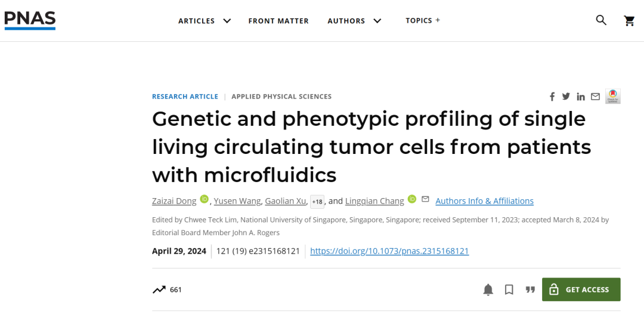Open the cite article quote icon
Screen dimensions: 644x318
click(x=530, y=290)
